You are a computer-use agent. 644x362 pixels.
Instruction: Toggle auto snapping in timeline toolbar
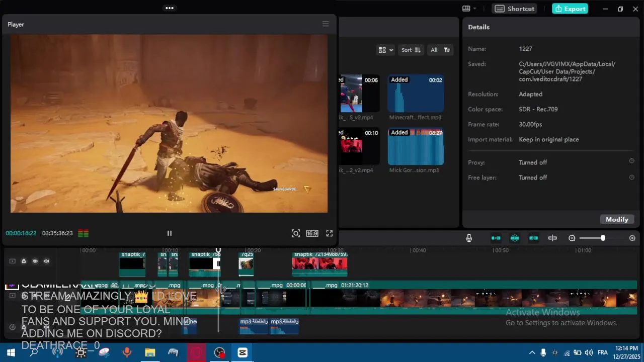click(x=515, y=238)
